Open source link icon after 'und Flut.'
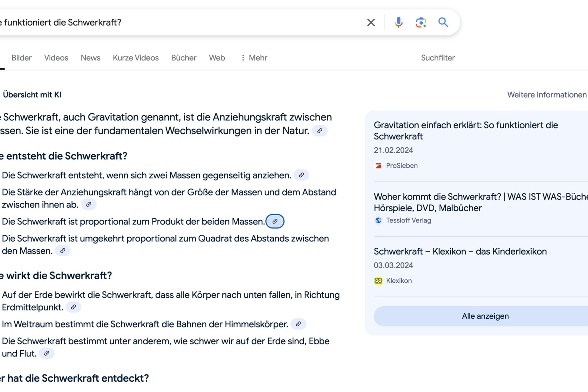Screen dimensions: 588x392 coord(47,353)
